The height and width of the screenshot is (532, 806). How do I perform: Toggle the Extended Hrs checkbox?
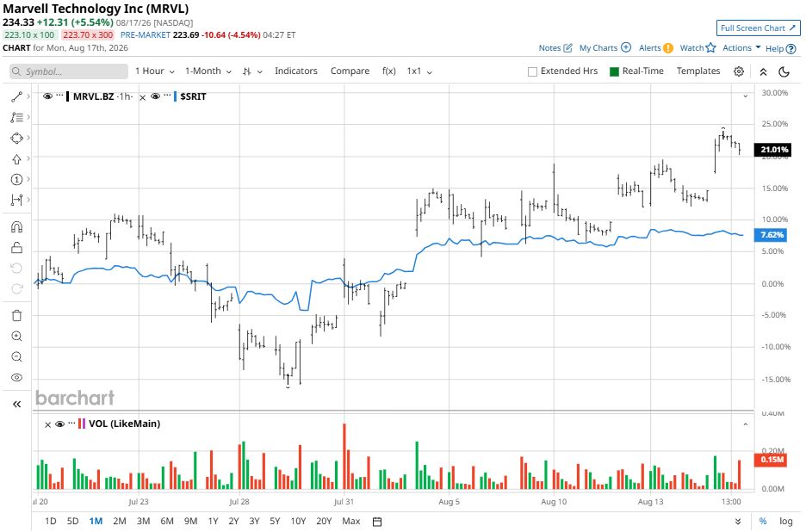tap(532, 71)
